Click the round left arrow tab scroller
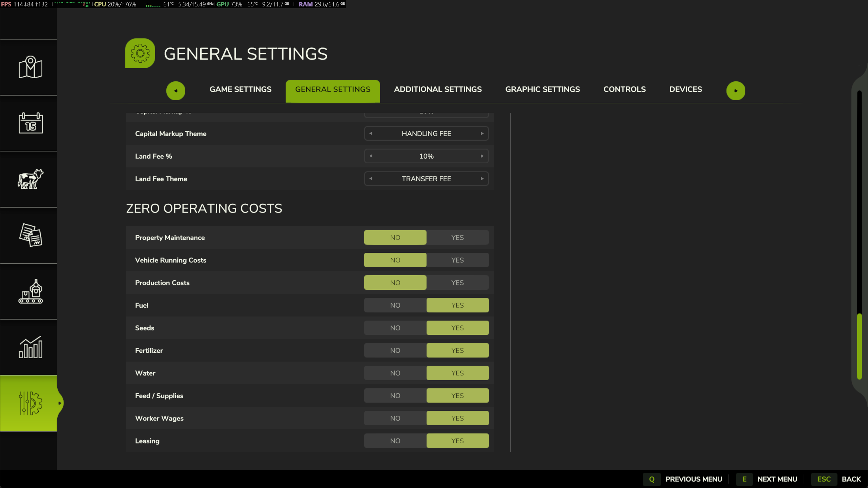 tap(175, 90)
